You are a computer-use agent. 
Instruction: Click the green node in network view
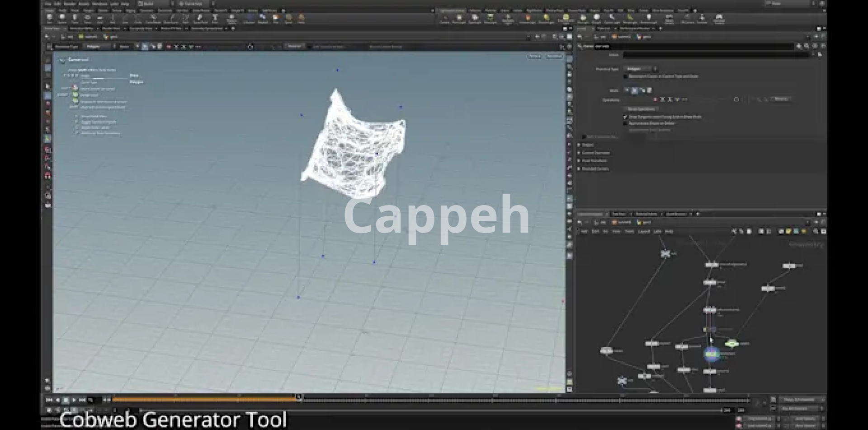[x=732, y=344]
